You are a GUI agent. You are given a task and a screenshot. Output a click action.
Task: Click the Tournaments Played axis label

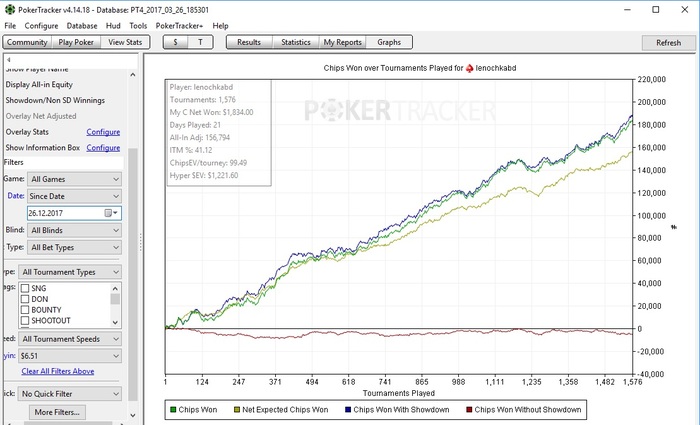[399, 393]
